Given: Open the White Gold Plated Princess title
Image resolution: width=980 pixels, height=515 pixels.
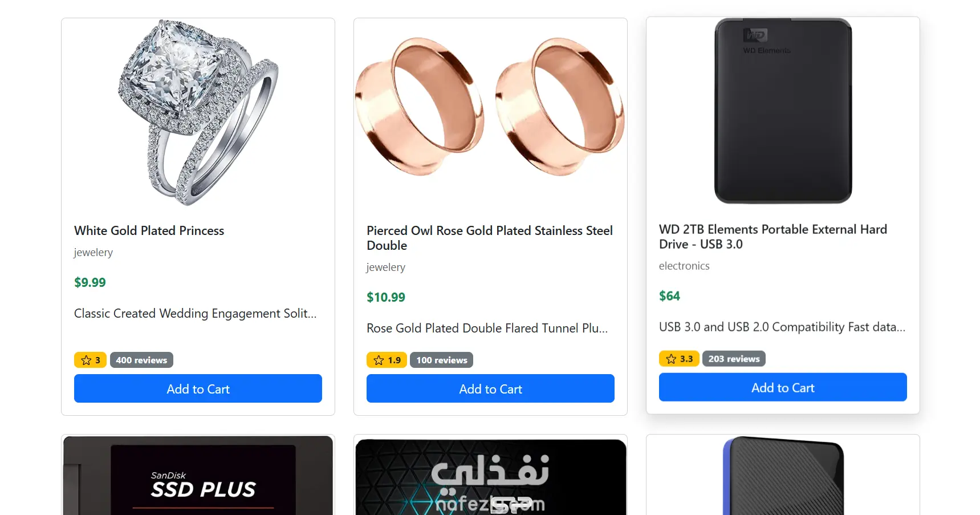Looking at the screenshot, I should click(x=149, y=230).
